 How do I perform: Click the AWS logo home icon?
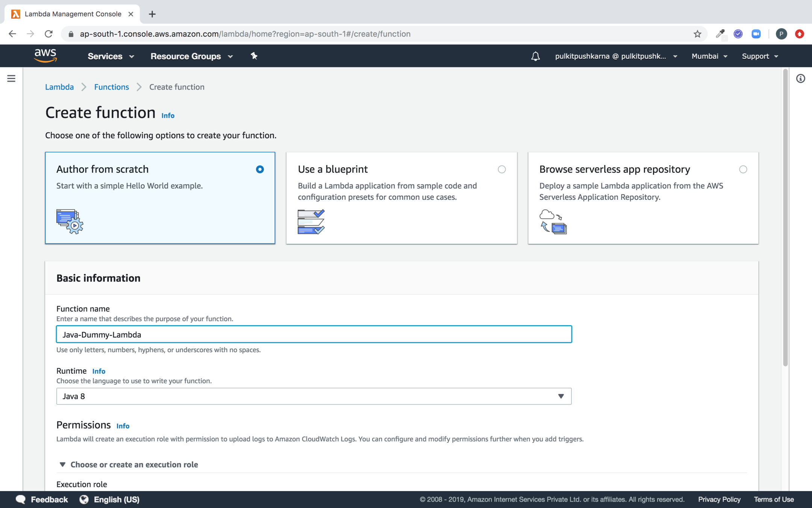45,56
